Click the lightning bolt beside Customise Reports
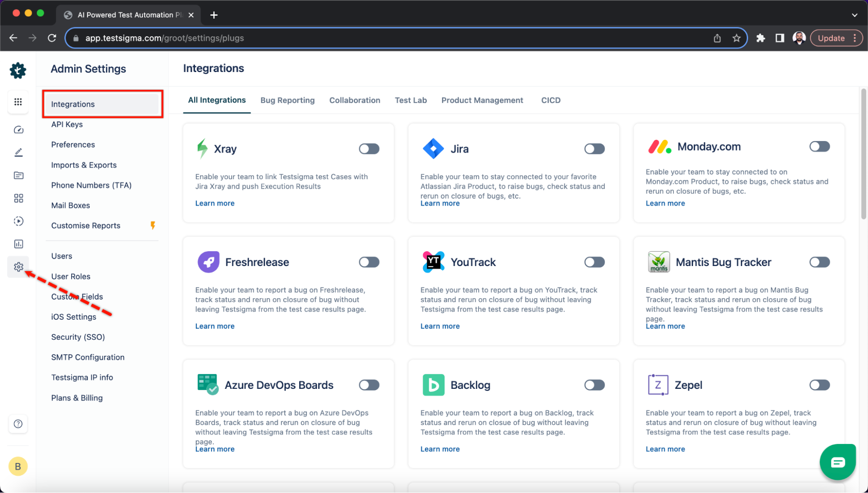The image size is (868, 493). click(153, 225)
